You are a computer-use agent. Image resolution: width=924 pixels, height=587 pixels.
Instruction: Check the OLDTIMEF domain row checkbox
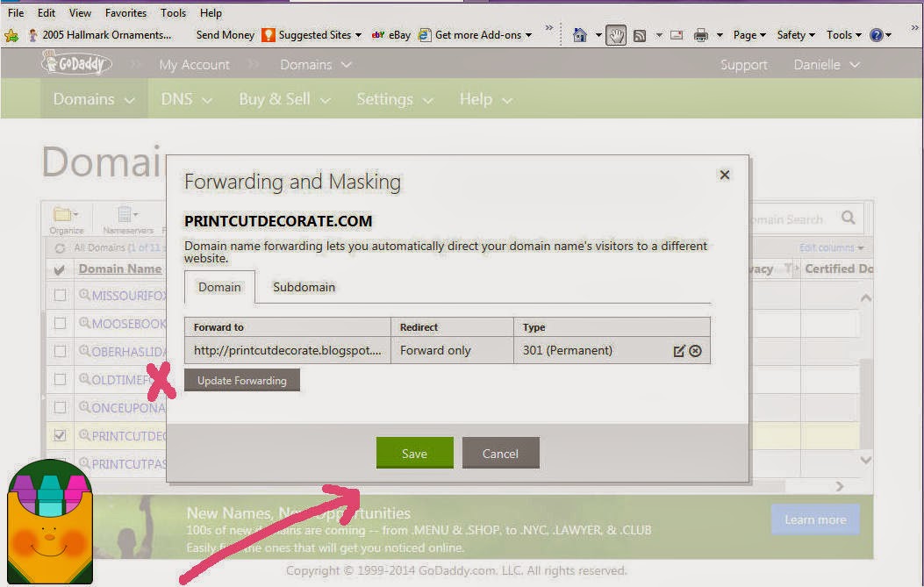pos(60,379)
